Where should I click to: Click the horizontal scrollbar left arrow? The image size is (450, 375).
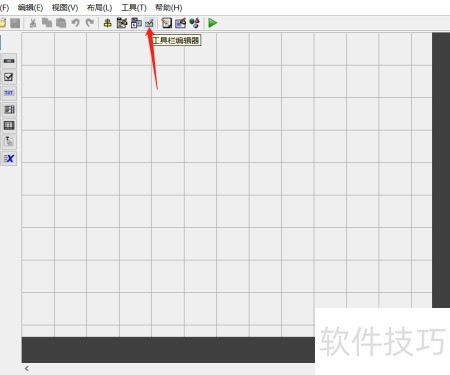click(26, 369)
